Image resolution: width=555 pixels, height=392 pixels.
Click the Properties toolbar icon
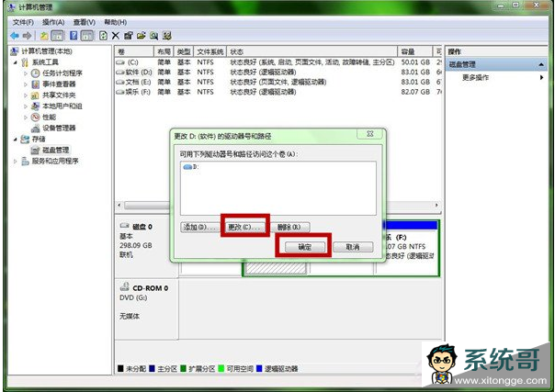[x=128, y=36]
